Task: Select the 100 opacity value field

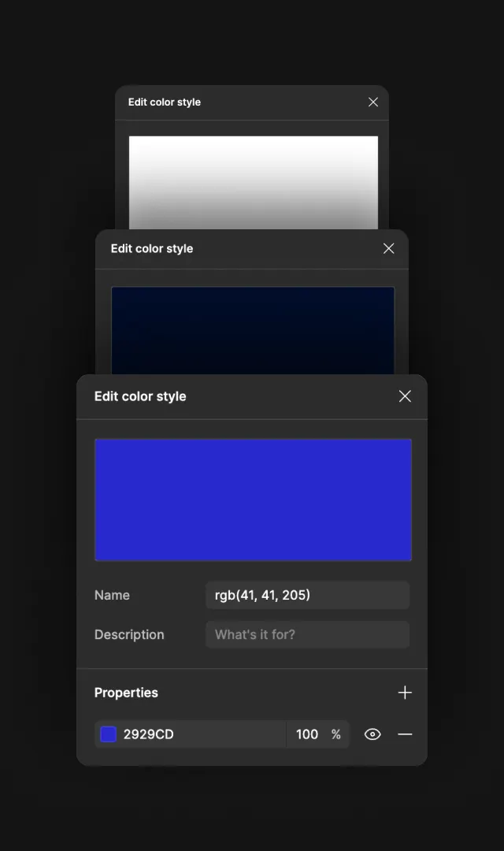Action: (307, 734)
